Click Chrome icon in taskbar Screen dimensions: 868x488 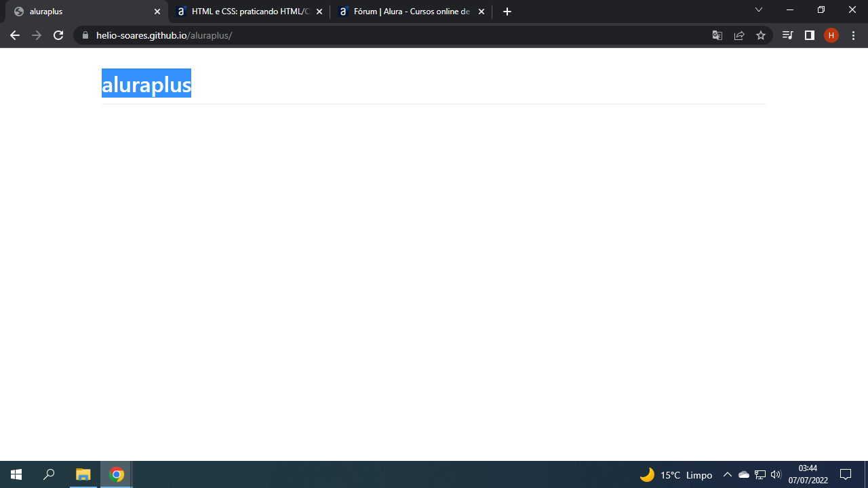tap(117, 474)
